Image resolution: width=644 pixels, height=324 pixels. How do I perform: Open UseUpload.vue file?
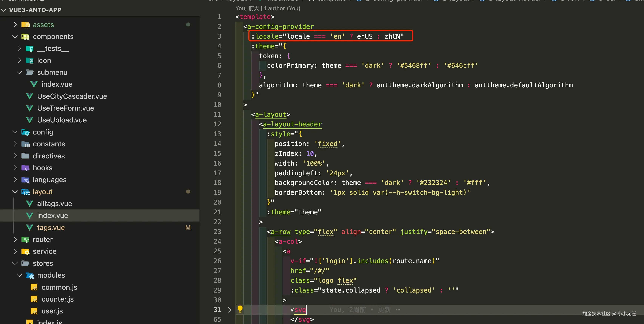click(x=62, y=120)
